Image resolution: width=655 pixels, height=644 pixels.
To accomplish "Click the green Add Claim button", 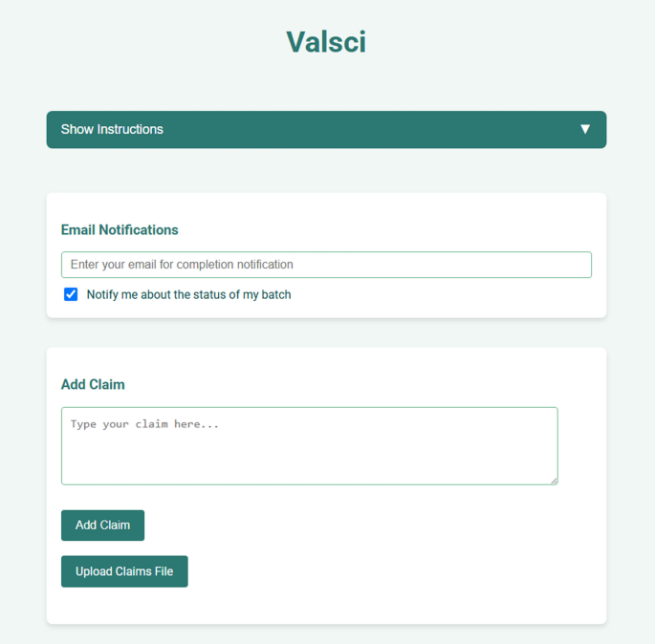I will [x=102, y=526].
